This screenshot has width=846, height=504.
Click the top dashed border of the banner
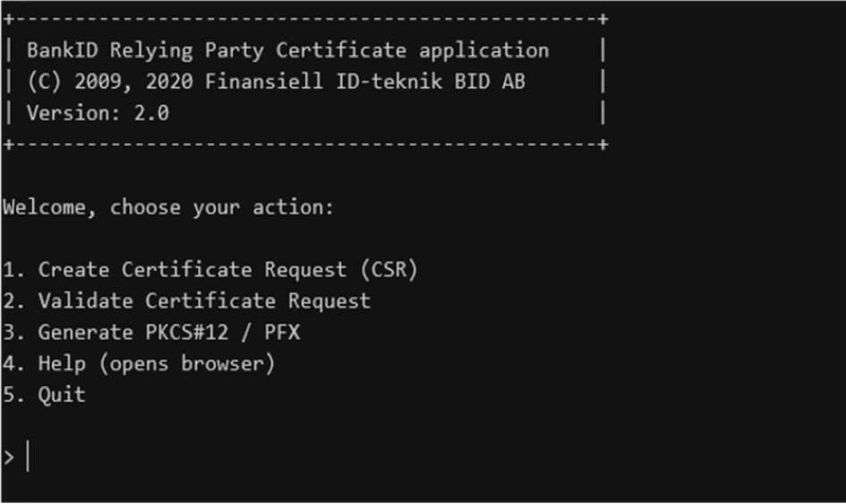point(306,20)
